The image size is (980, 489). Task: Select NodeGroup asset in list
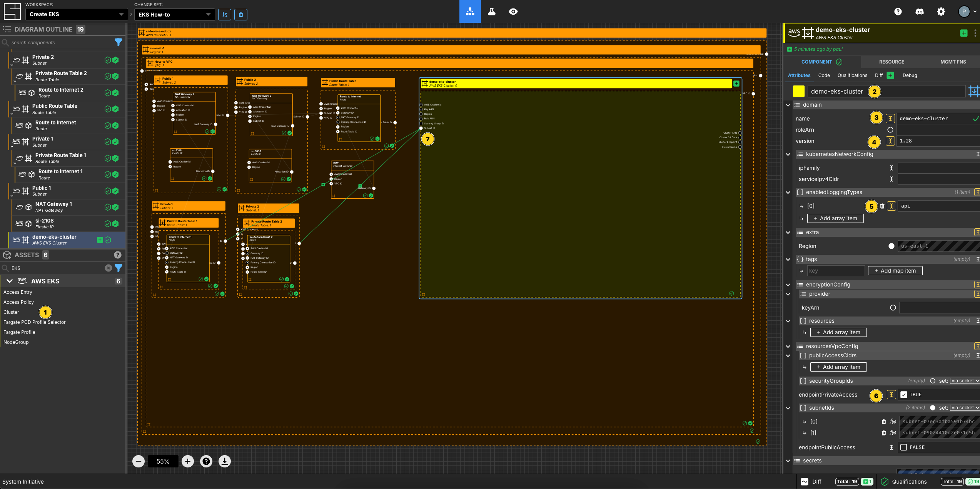[x=16, y=342]
